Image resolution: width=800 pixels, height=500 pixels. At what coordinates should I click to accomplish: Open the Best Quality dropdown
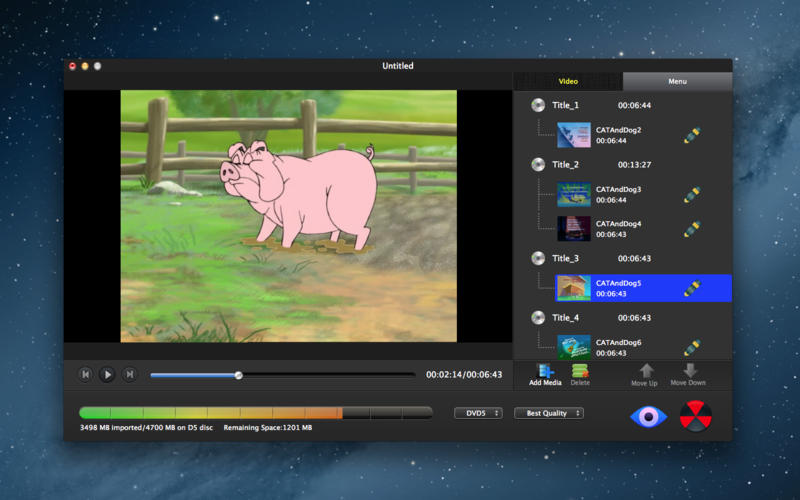click(549, 413)
